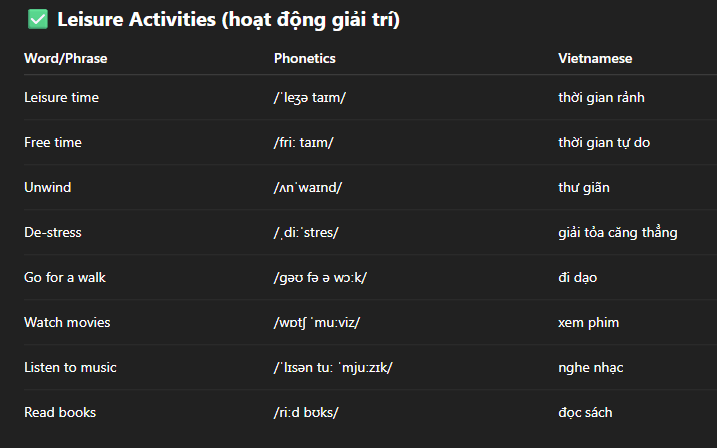Image resolution: width=717 pixels, height=448 pixels.
Task: Click the translation 'đọc sách'
Action: [585, 412]
